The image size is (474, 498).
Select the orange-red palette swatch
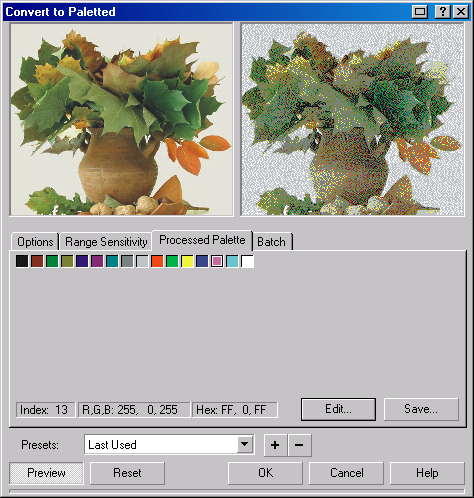tap(157, 261)
